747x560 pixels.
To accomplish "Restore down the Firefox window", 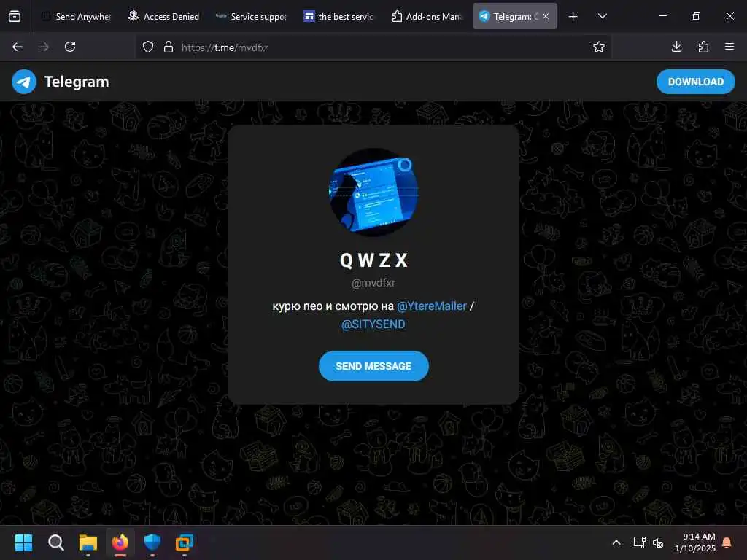I will tap(697, 16).
